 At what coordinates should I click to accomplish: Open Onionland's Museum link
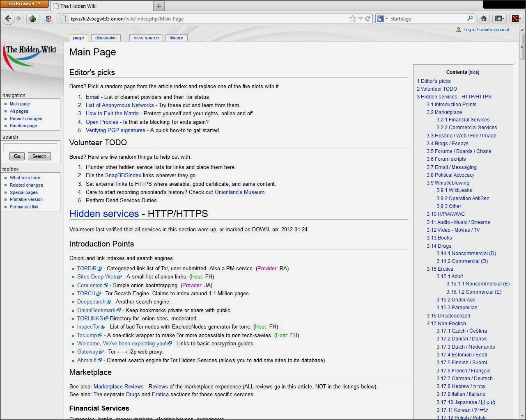(240, 192)
